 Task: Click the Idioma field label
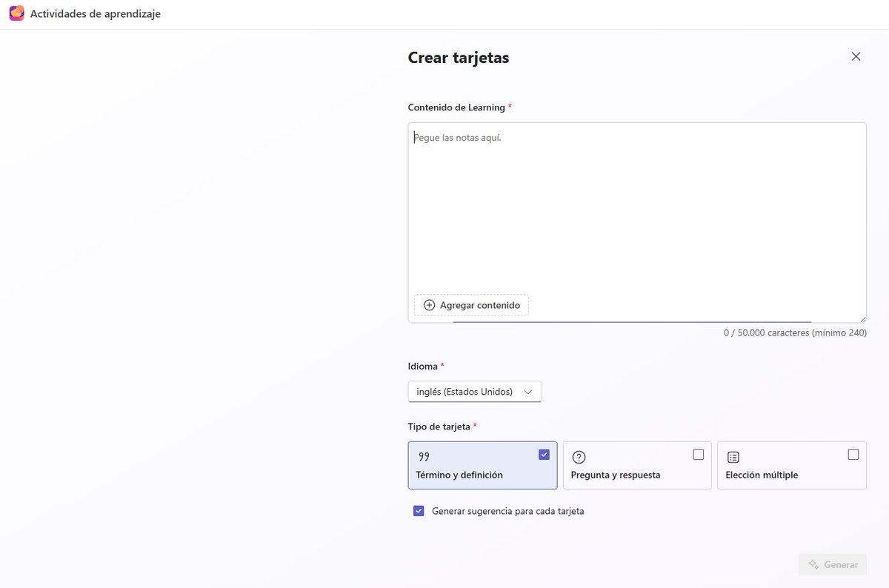tap(422, 366)
